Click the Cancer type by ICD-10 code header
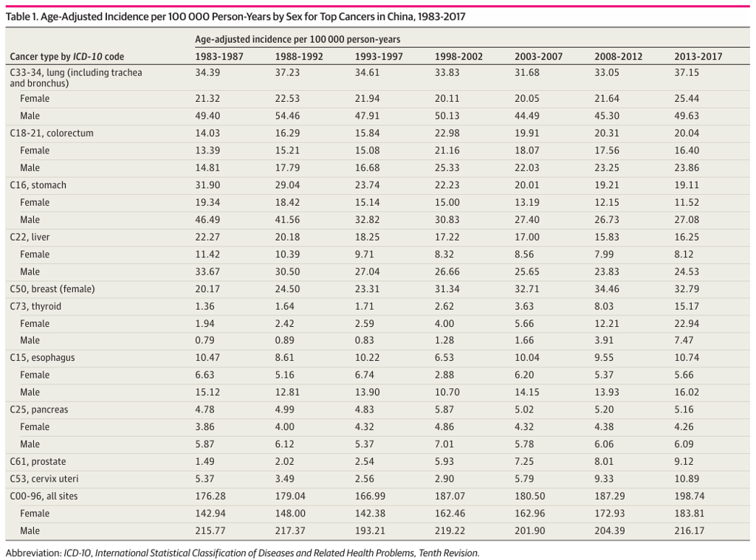 pyautogui.click(x=67, y=56)
